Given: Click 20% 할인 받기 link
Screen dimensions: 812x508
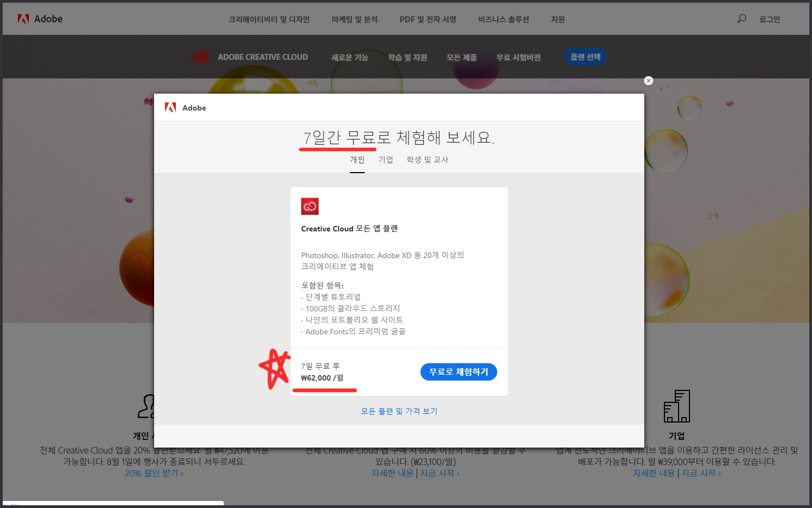Looking at the screenshot, I should [154, 474].
